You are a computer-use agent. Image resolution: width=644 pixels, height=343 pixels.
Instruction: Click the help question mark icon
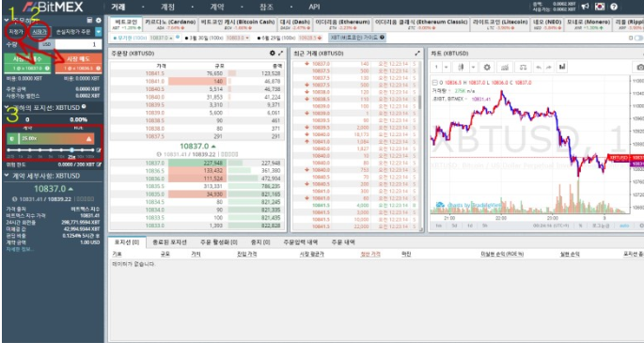(x=614, y=7)
